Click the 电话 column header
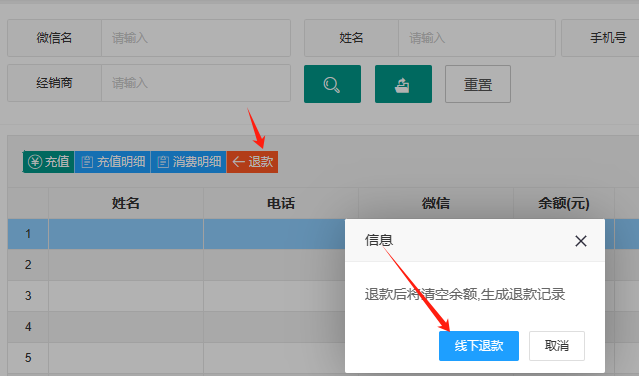Image resolution: width=639 pixels, height=376 pixels. click(281, 203)
